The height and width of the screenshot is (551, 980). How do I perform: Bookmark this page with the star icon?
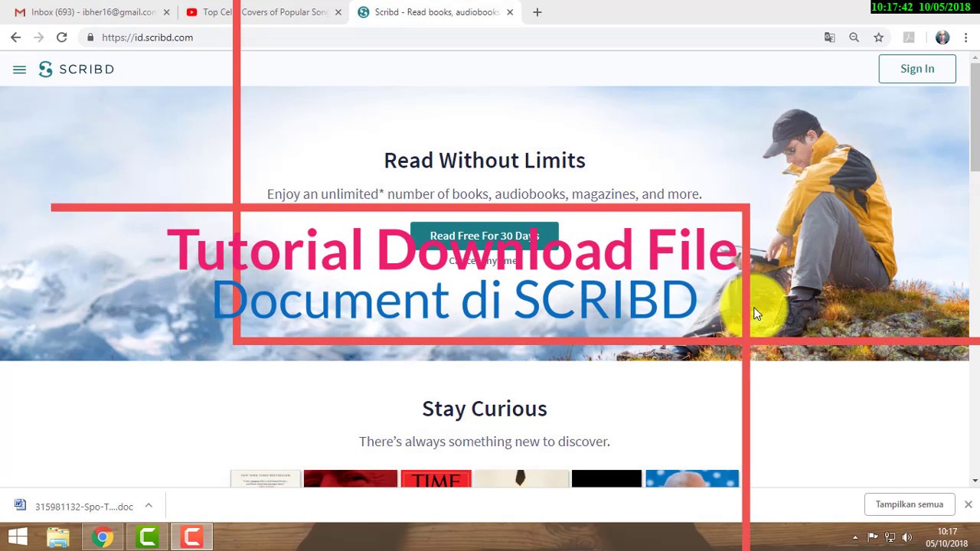(878, 37)
